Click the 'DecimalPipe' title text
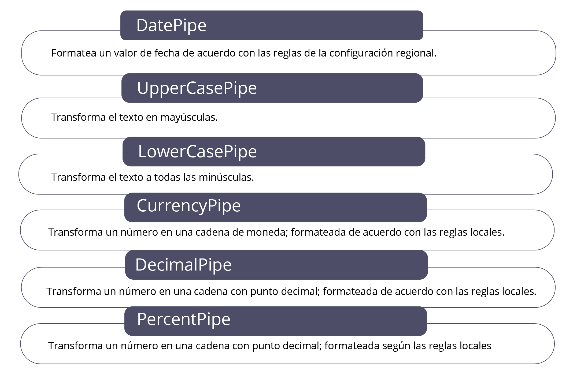The height and width of the screenshot is (379, 588). [x=183, y=265]
